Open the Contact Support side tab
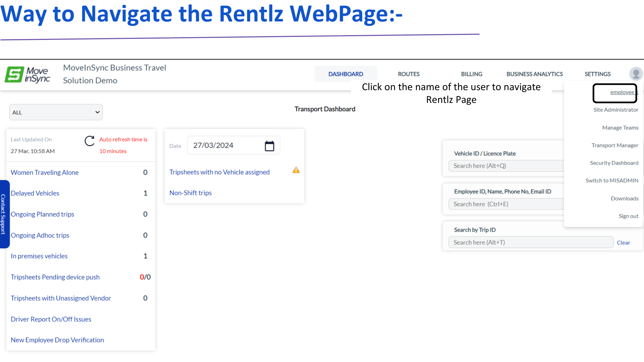 (4, 214)
